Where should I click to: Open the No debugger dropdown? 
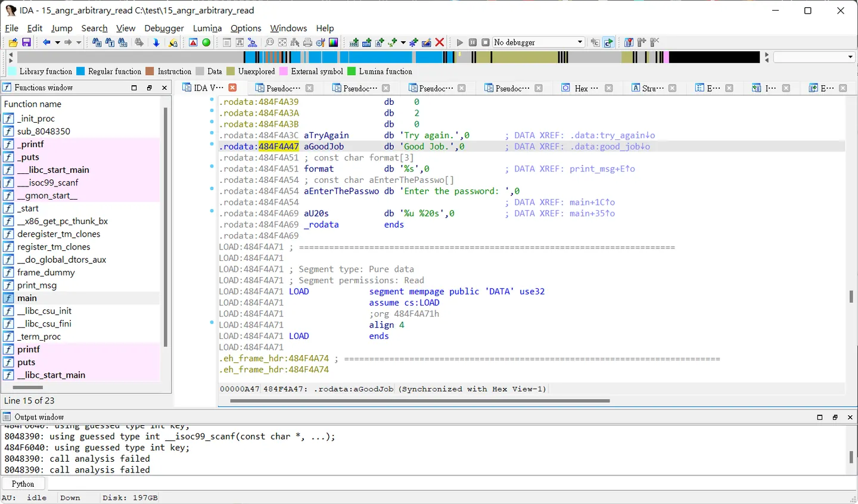pyautogui.click(x=539, y=42)
